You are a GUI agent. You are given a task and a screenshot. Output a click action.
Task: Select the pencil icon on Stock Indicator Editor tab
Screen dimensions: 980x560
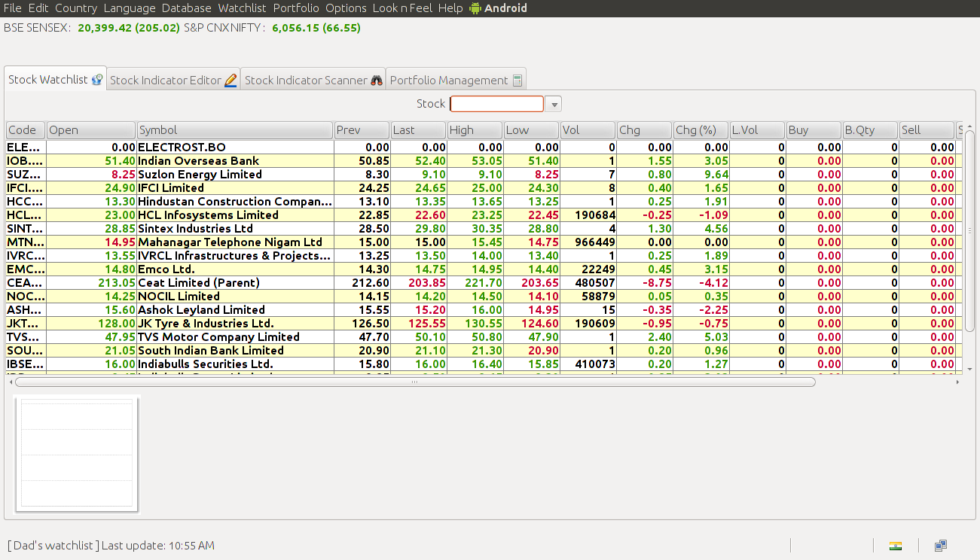click(232, 78)
